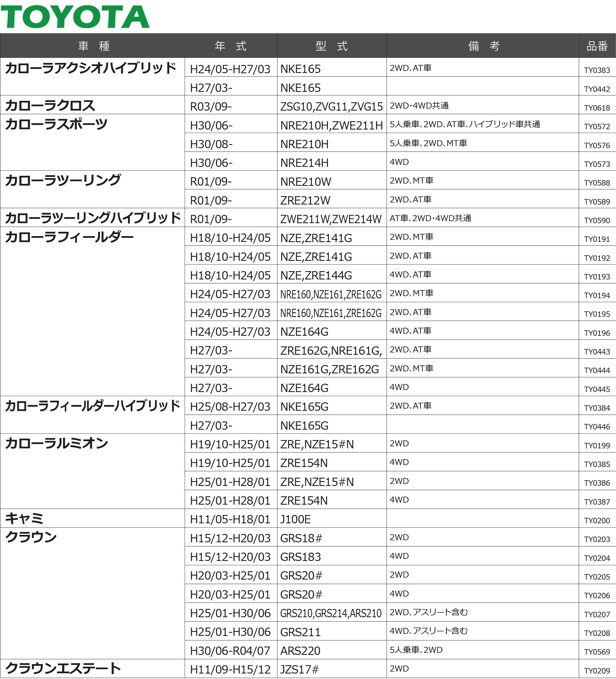Click part number TY0590
The width and height of the screenshot is (616, 679).
597,220
